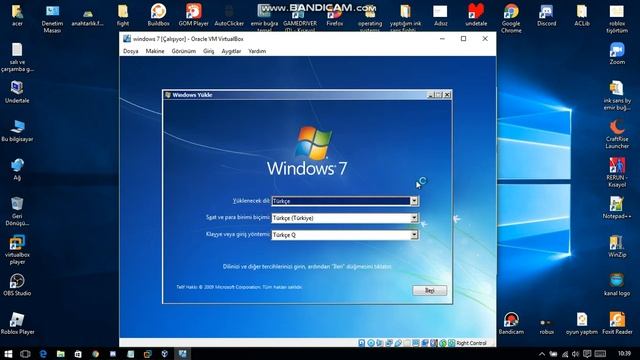Image resolution: width=640 pixels, height=360 pixels.
Task: Select the Geri Dönüşüm recycle bin icon
Action: pos(17,211)
